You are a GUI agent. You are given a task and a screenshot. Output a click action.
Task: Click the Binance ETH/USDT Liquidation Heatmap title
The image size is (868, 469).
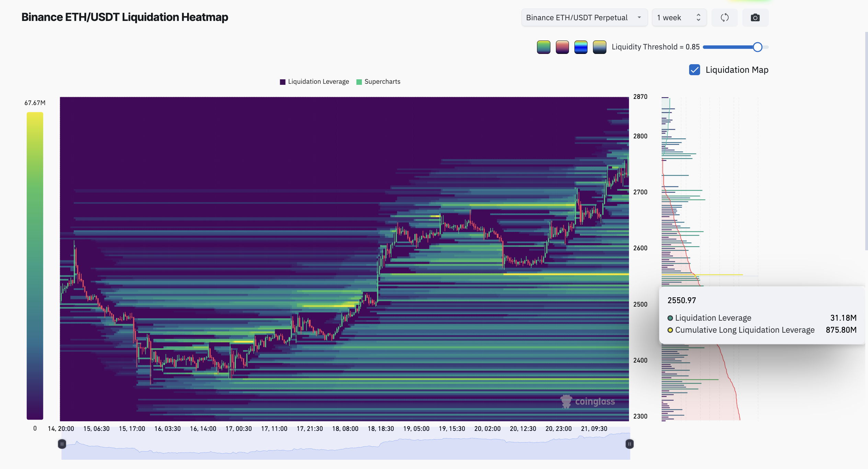(x=125, y=17)
